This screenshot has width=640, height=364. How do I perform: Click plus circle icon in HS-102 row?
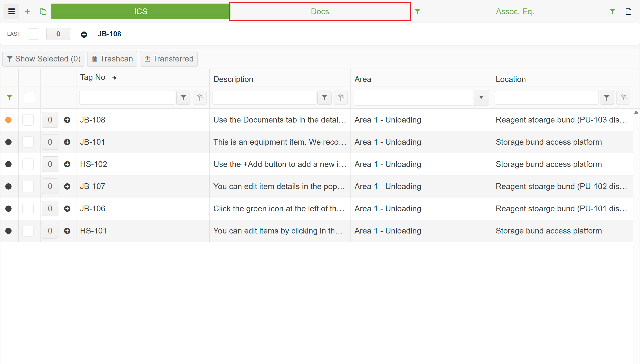click(x=67, y=164)
